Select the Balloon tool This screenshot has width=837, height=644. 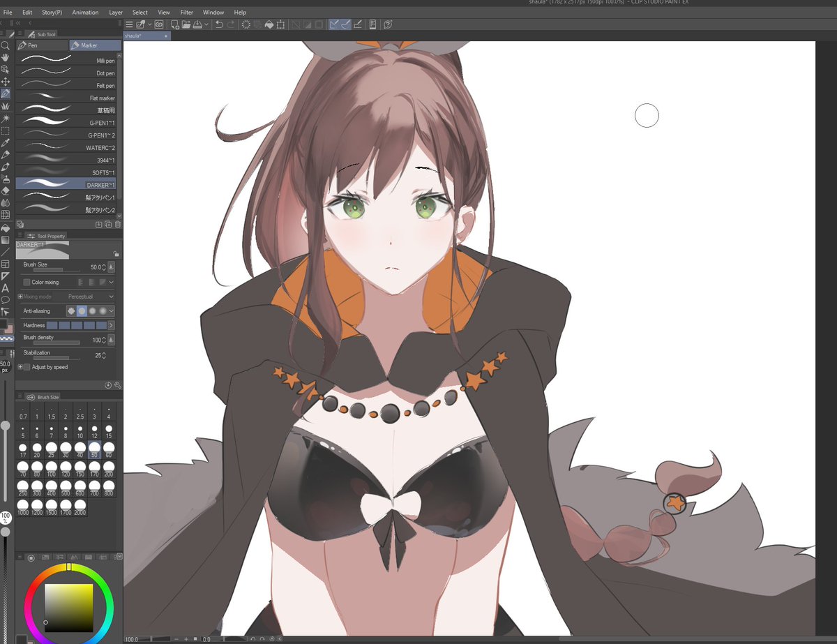5,299
